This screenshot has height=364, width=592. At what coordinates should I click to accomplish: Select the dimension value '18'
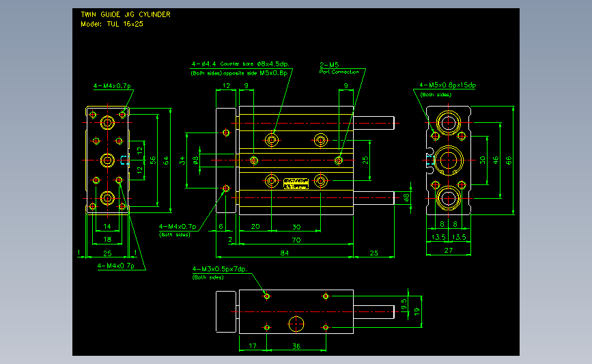[x=107, y=239]
